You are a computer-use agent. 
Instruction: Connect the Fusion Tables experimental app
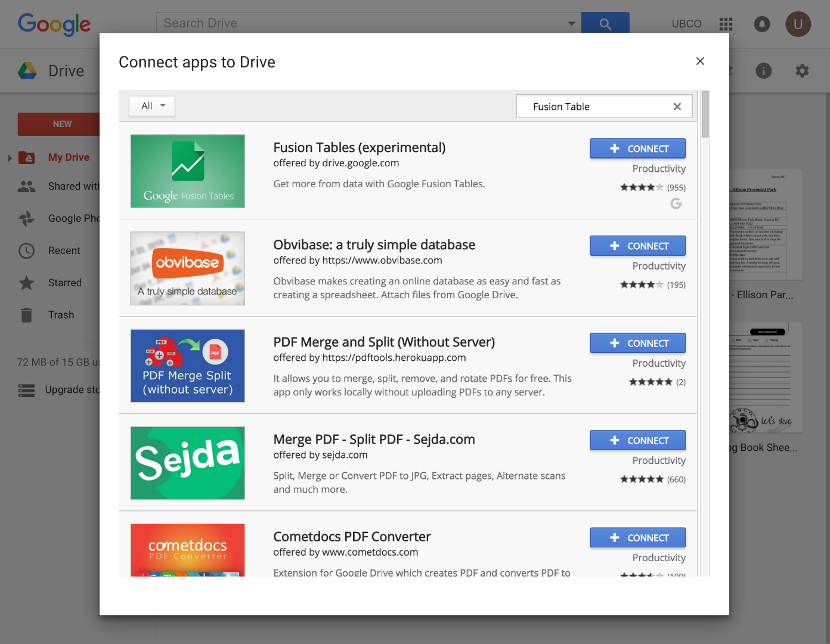pyautogui.click(x=637, y=148)
